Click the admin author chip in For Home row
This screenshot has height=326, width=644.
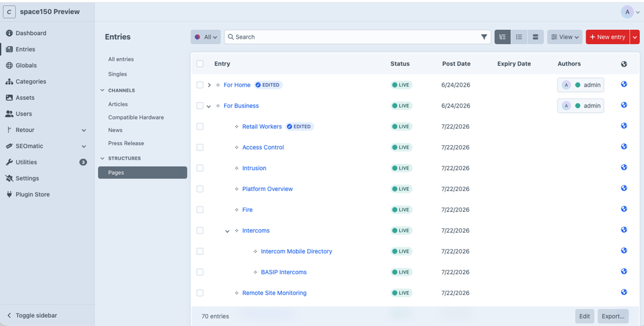click(x=580, y=85)
